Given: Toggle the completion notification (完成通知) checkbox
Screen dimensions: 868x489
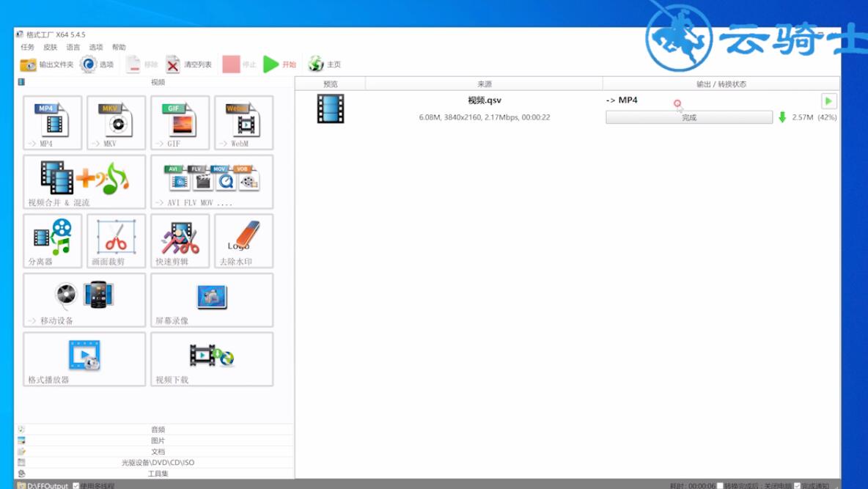Looking at the screenshot, I should point(797,485).
